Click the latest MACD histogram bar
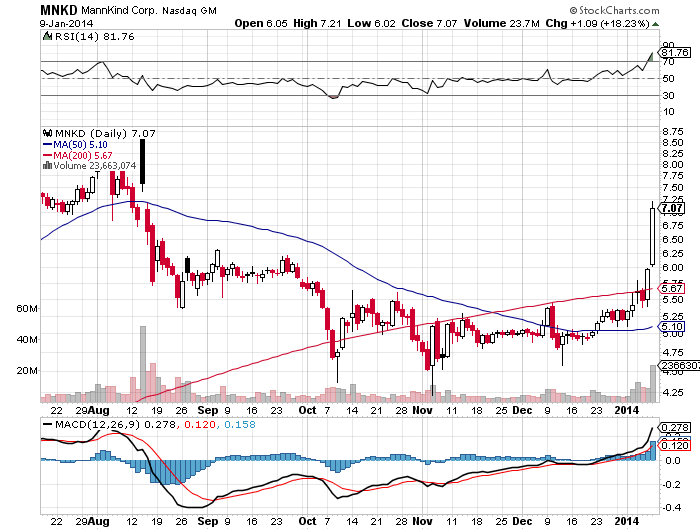The image size is (700, 530). pos(653,451)
